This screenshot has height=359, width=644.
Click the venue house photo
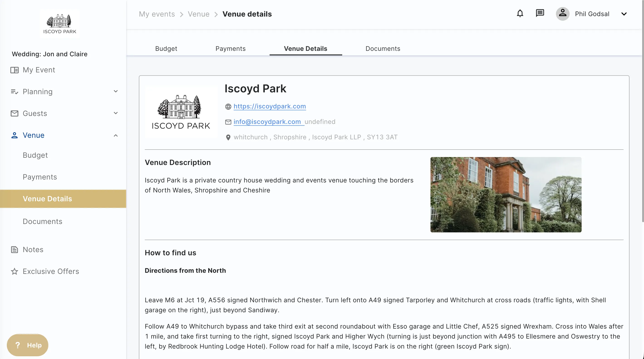506,195
